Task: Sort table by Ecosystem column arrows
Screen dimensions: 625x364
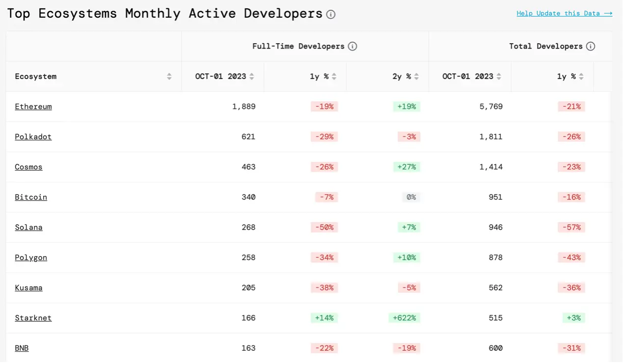Action: 169,77
